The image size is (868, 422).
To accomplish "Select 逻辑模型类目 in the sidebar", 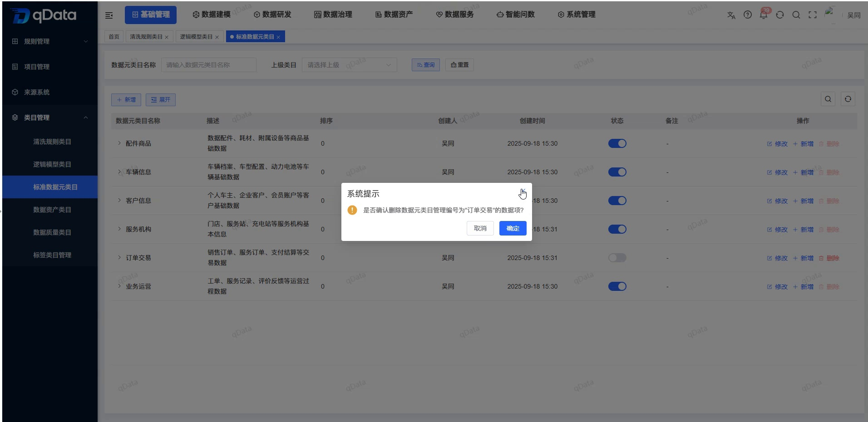I will (x=50, y=164).
